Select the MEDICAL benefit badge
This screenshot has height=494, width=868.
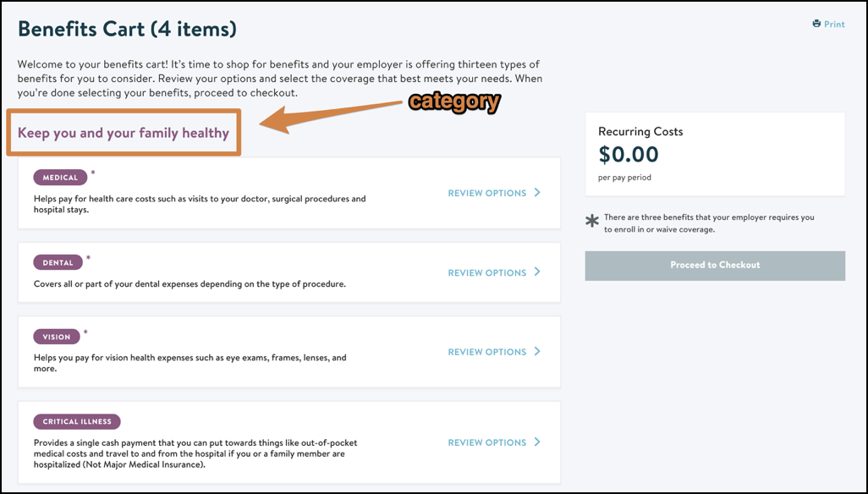(60, 178)
